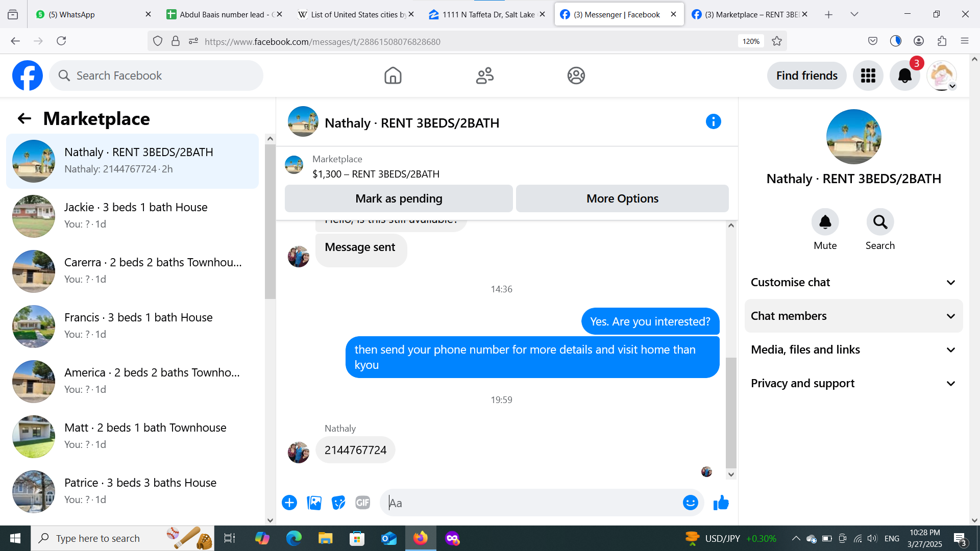Open the Groups icon in top navigation
The height and width of the screenshot is (551, 980).
tap(576, 76)
